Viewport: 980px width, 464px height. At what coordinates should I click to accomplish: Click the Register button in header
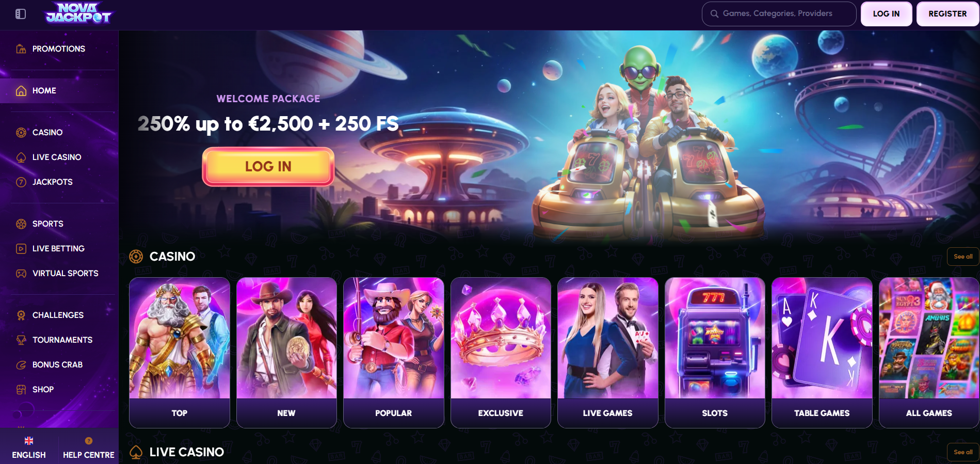(947, 14)
